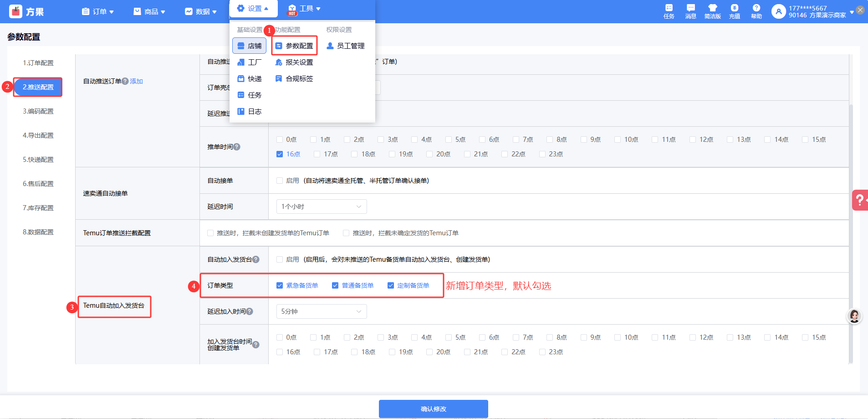
Task: Open the 消息 messages icon
Action: point(690,11)
